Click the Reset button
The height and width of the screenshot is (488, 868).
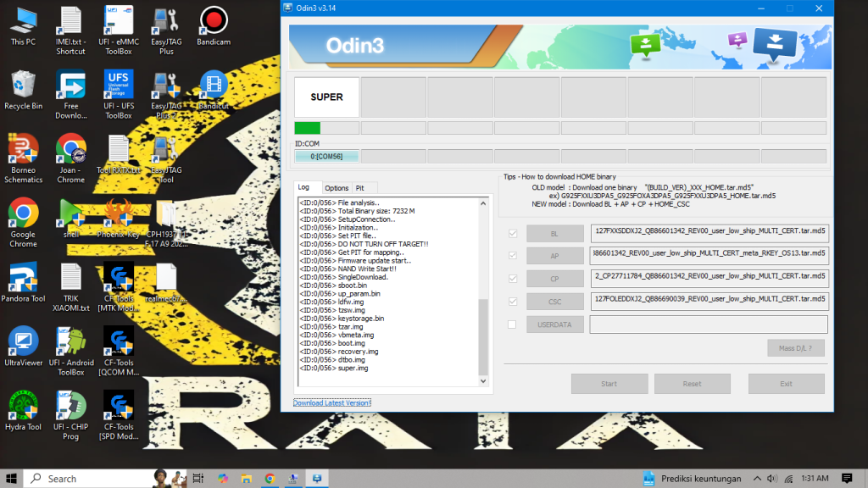[692, 384]
